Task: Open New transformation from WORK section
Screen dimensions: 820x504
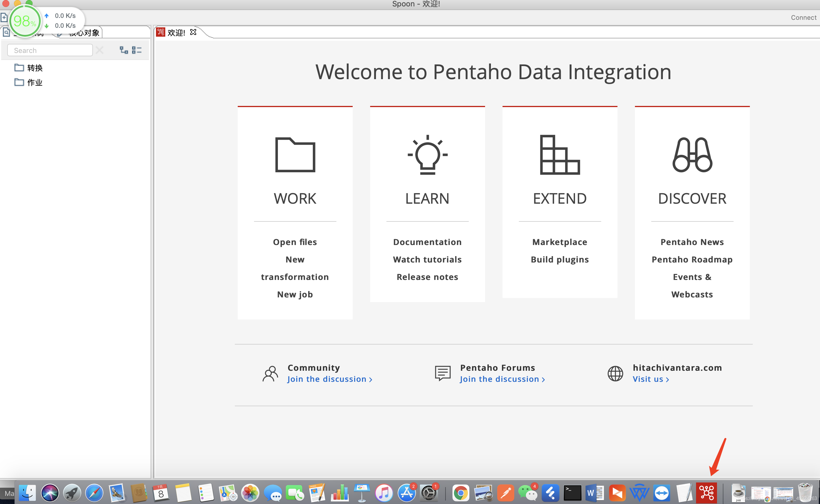Action: click(294, 267)
